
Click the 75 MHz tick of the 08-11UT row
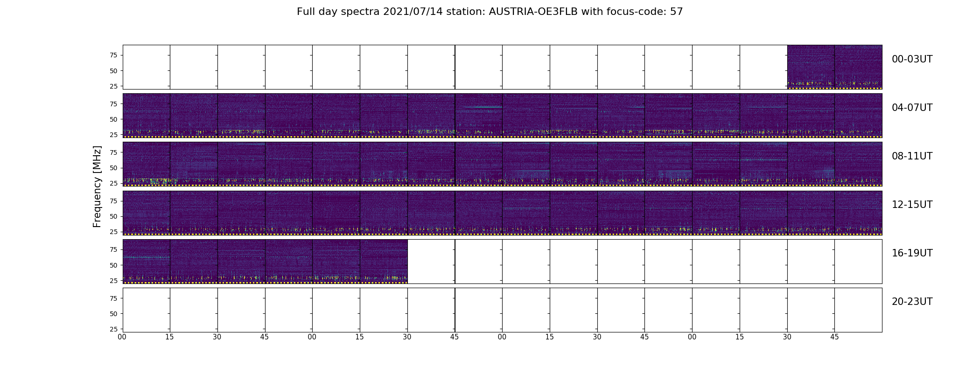click(x=113, y=152)
